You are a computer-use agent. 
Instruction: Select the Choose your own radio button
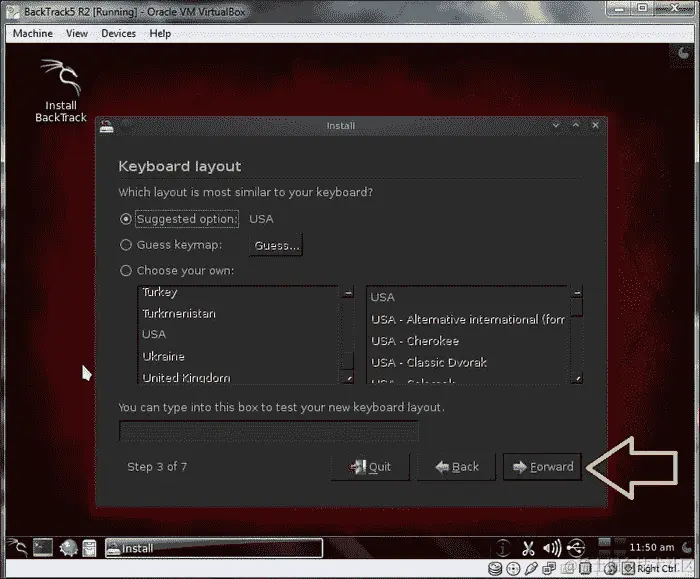tap(126, 271)
